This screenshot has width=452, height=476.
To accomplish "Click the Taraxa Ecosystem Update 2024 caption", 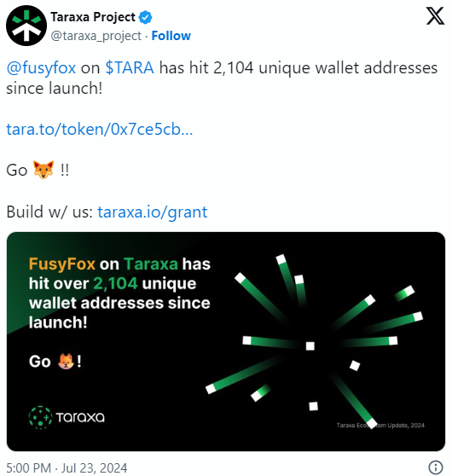I will (380, 426).
